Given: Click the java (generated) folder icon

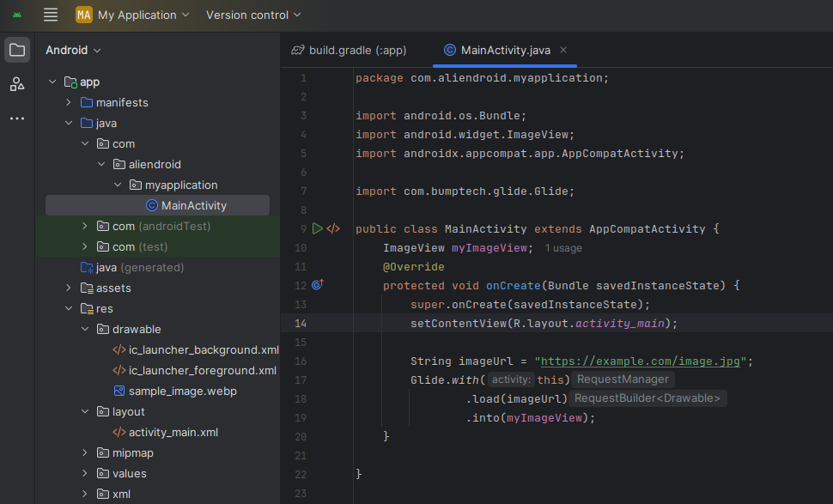Looking at the screenshot, I should tap(87, 267).
